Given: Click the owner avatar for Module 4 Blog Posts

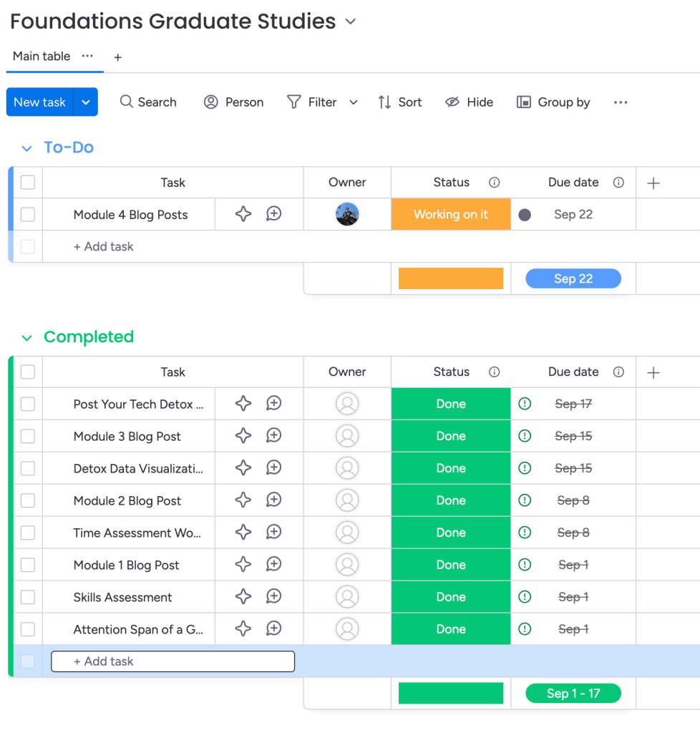Looking at the screenshot, I should tap(347, 214).
